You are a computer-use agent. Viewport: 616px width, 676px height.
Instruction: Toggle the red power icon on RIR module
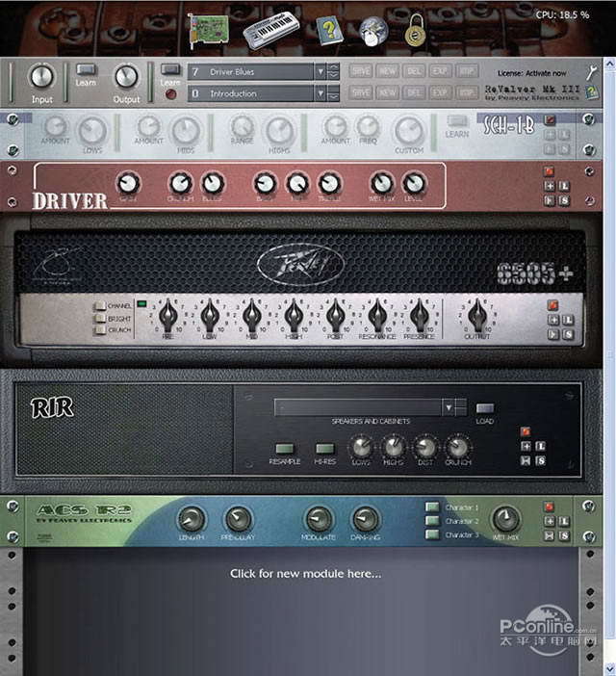(x=526, y=431)
